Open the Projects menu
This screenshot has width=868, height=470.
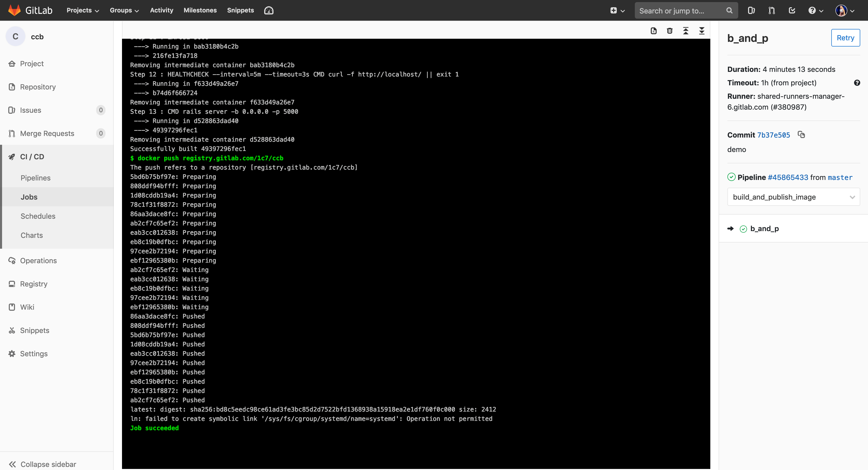[x=82, y=10]
